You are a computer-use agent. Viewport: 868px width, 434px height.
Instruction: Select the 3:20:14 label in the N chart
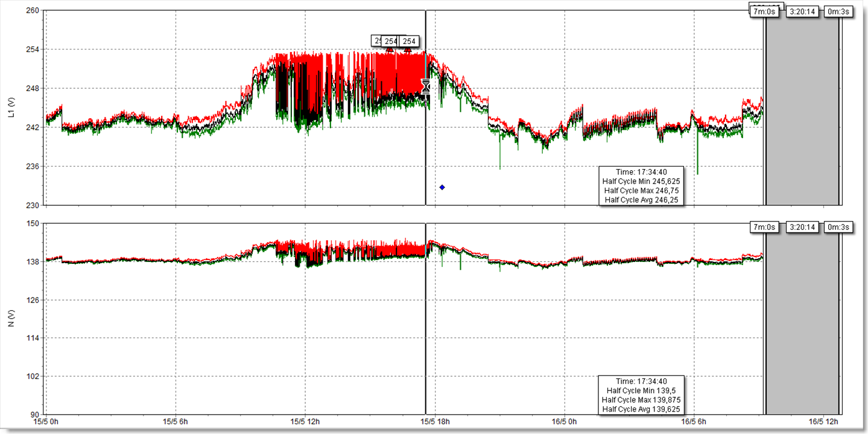click(x=801, y=227)
